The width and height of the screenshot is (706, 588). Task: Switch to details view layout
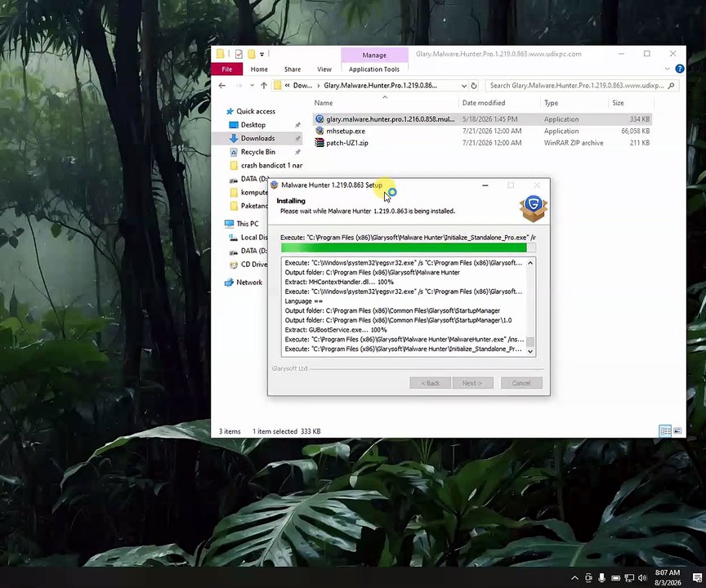pos(664,430)
